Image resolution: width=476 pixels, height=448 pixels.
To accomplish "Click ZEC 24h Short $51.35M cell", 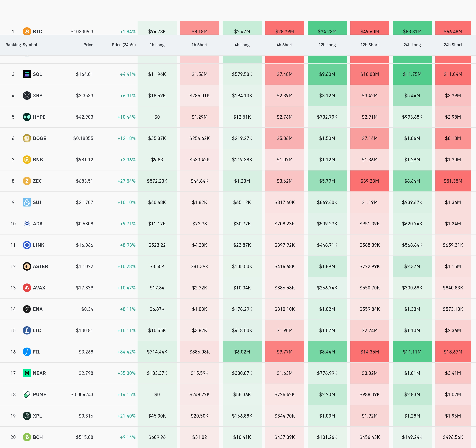I will pyautogui.click(x=453, y=181).
